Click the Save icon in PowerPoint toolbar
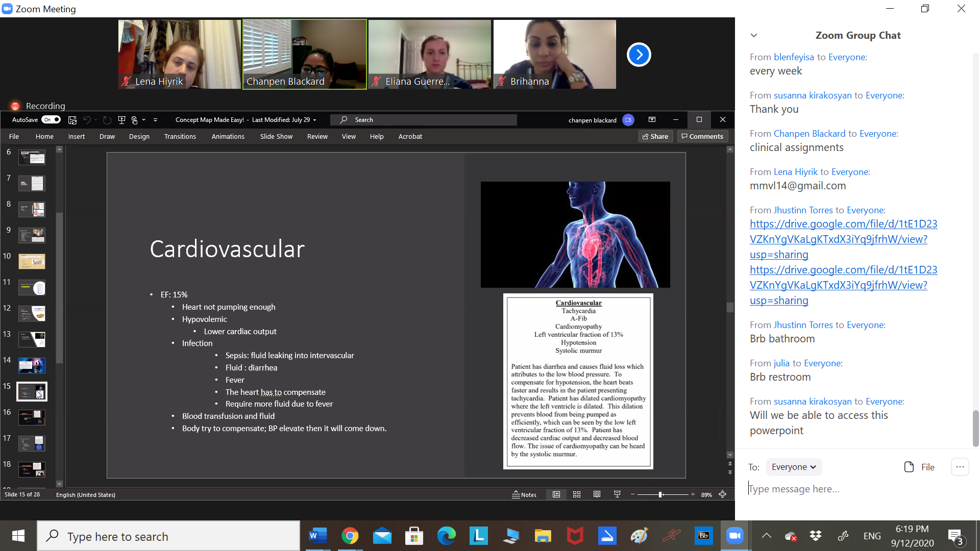The width and height of the screenshot is (980, 551). 72,120
